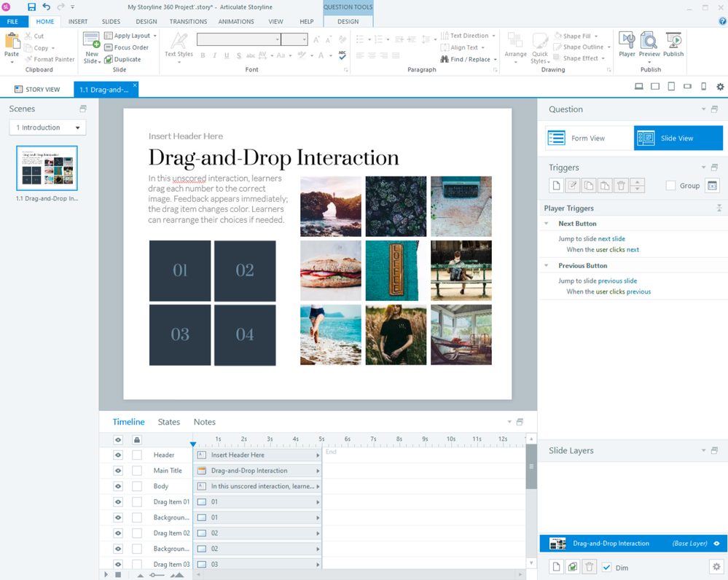
Task: Delete the selected trigger with the trash icon
Action: (621, 186)
